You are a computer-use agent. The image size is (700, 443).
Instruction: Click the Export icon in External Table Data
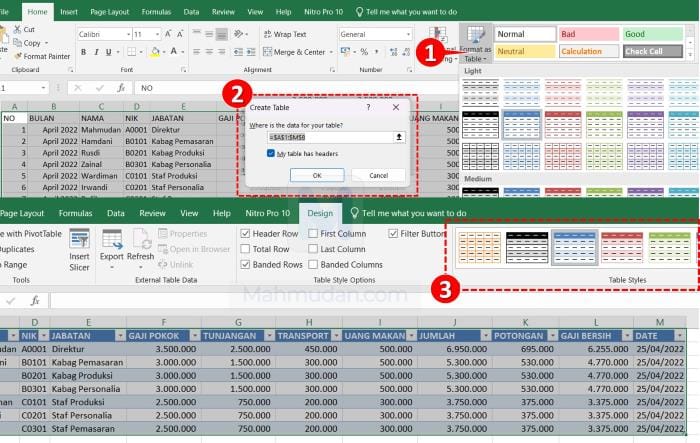pos(112,245)
